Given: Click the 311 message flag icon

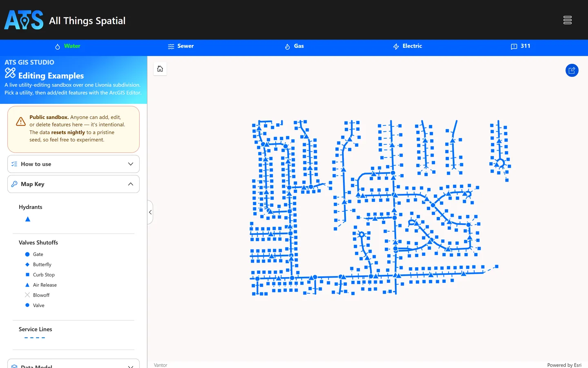Looking at the screenshot, I should coord(514,47).
